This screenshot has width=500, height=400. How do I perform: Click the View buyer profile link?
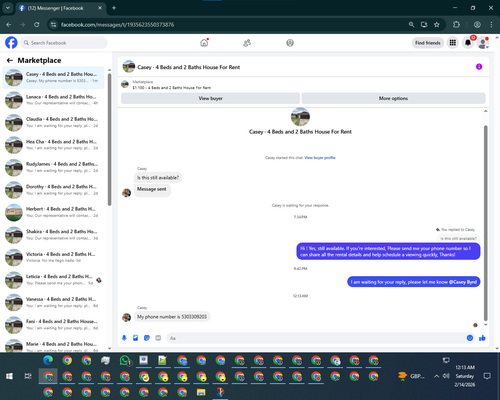pyautogui.click(x=320, y=158)
